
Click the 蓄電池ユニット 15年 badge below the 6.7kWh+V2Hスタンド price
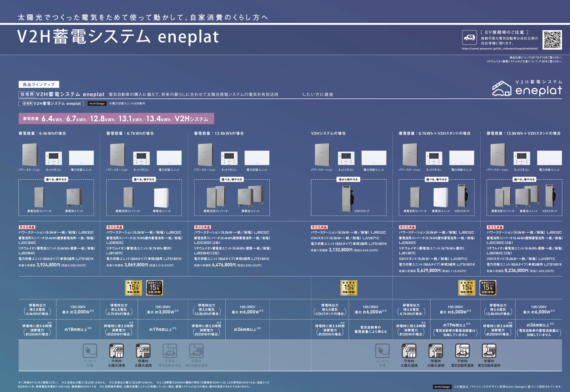coord(488,288)
